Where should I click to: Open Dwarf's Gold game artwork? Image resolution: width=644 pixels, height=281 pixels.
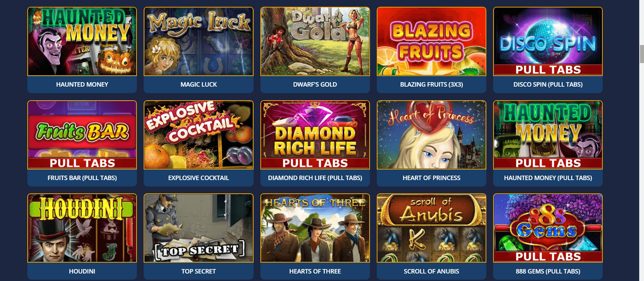pyautogui.click(x=315, y=41)
